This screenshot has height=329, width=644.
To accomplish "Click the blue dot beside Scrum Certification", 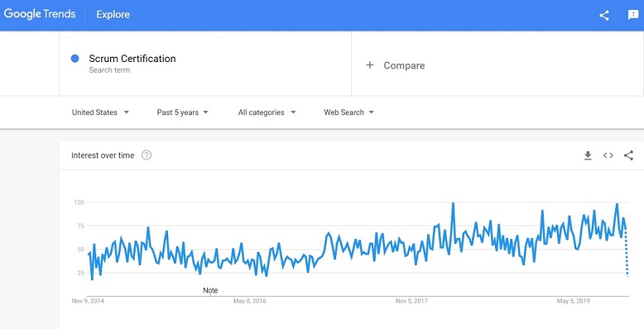I will coord(74,59).
